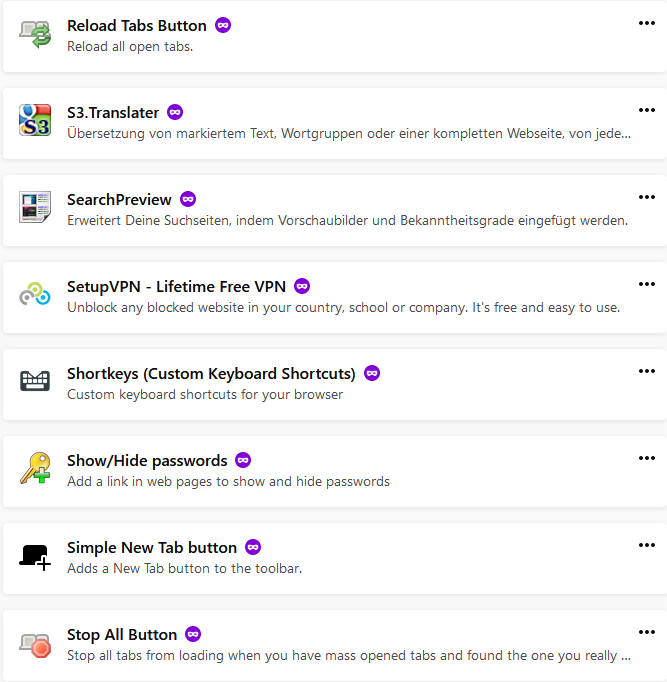Click the Stop All Button extension icon

tap(35, 642)
